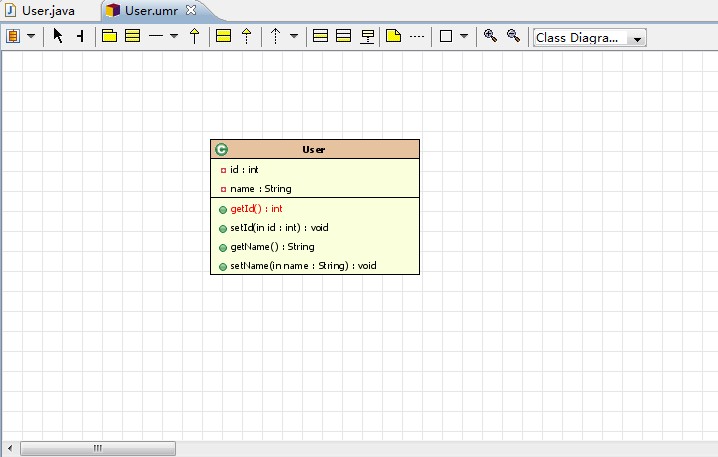Close the User.umr tab
Viewport: 718px width, 457px height.
tap(191, 10)
